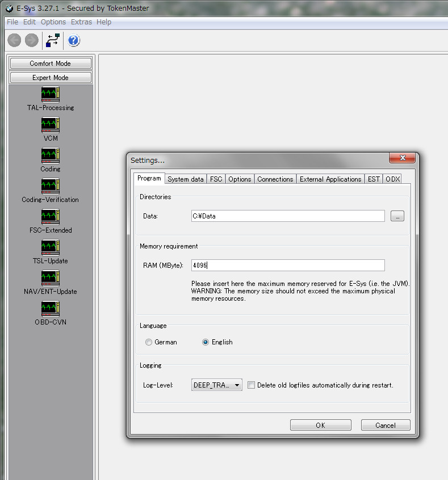Switch to the External Applications tab

(x=330, y=179)
